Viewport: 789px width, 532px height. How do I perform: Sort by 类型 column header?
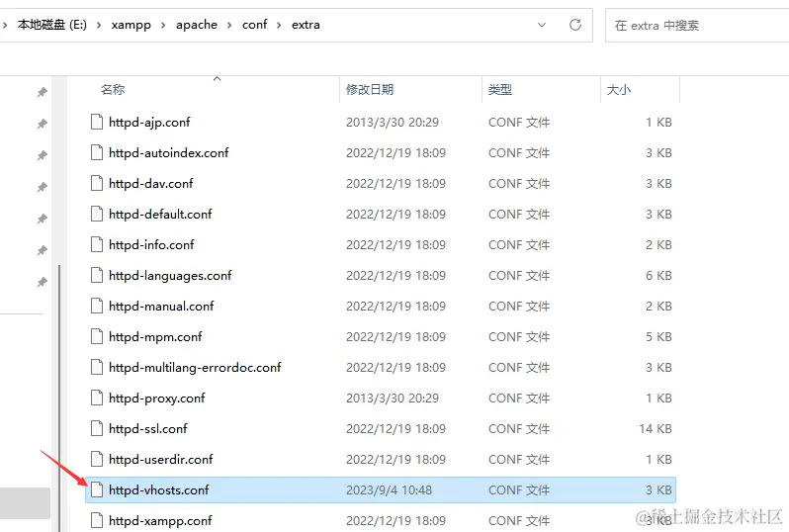499,90
